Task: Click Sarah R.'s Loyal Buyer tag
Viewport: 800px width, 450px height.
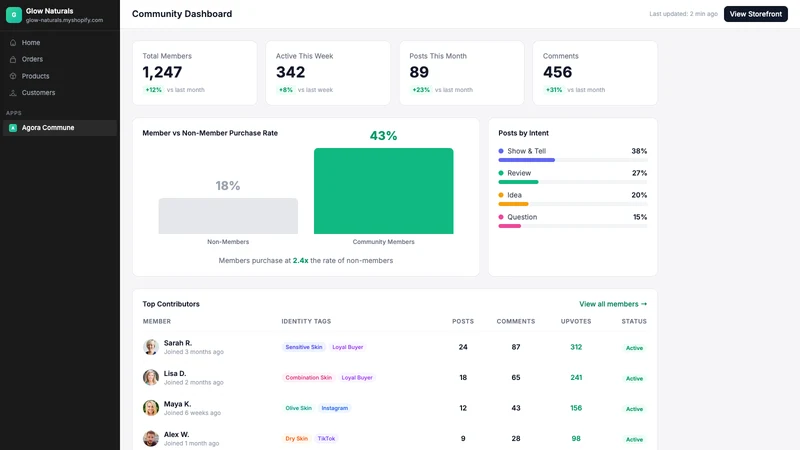Action: [x=347, y=347]
